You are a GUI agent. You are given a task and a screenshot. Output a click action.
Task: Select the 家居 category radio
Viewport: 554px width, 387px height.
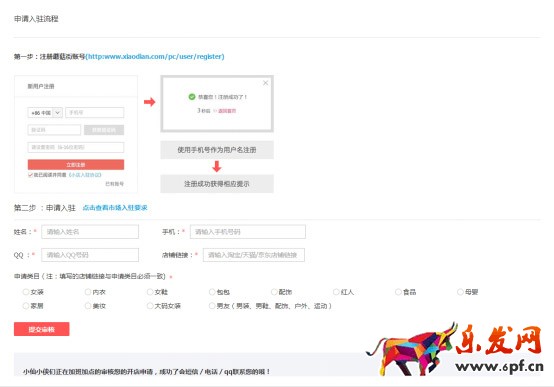click(x=26, y=306)
